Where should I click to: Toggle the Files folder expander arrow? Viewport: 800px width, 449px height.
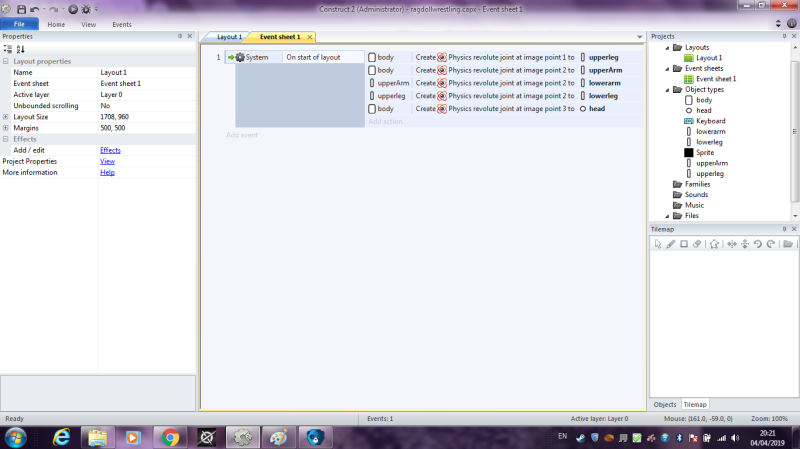tap(667, 216)
